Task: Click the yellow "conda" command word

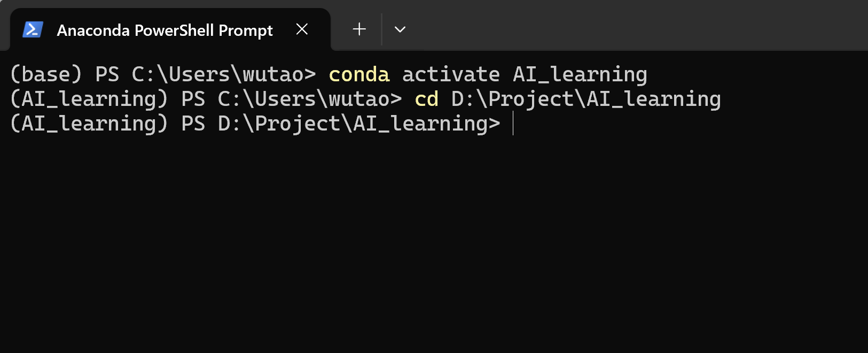Action: click(x=359, y=74)
